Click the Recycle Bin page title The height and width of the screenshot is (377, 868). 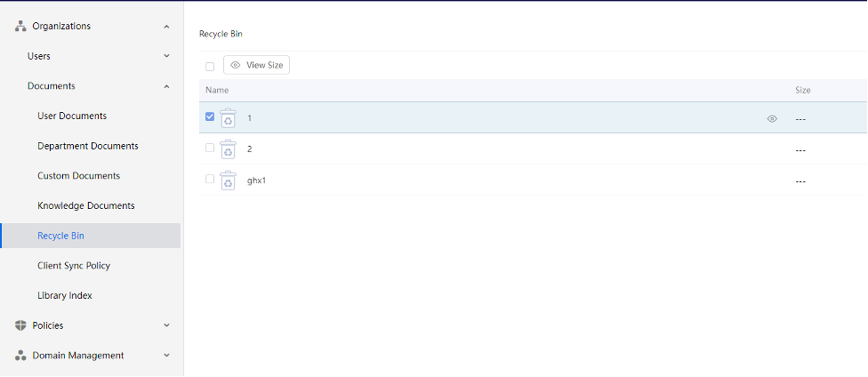[221, 34]
